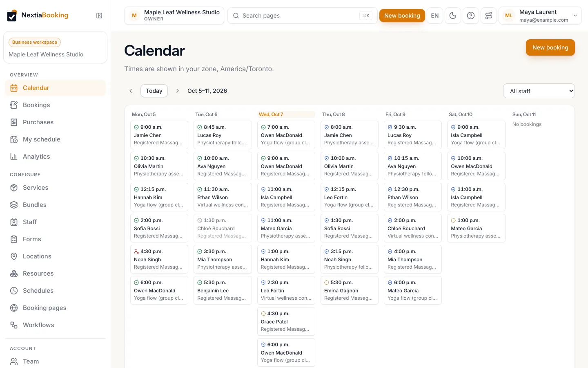Open Lucas Roy 8:45 a.m. Tuesday booking
Viewport: 588px width, 368px height.
click(223, 135)
